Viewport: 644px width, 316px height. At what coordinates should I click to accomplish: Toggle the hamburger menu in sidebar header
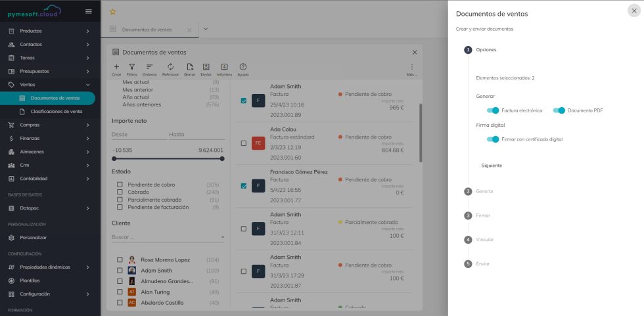point(88,11)
